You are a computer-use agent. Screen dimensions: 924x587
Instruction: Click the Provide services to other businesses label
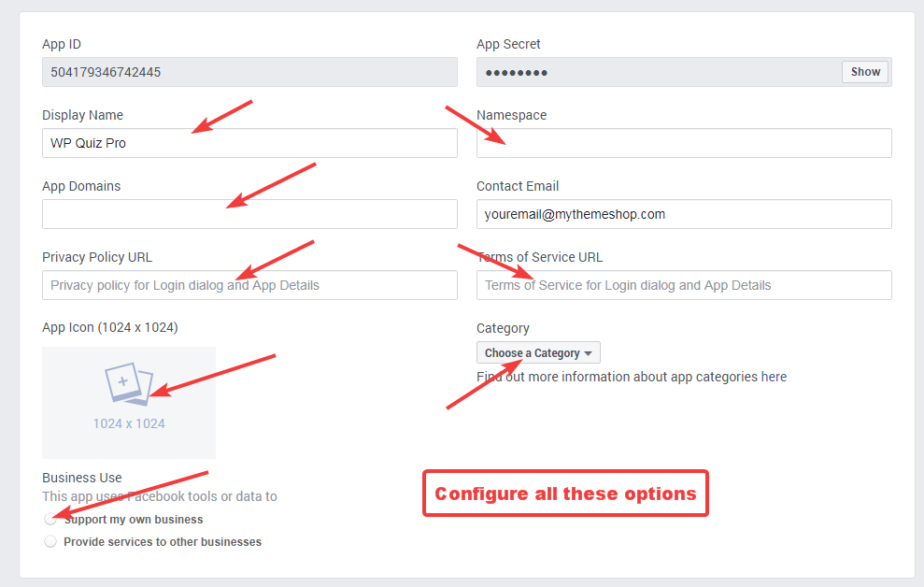pyautogui.click(x=163, y=541)
